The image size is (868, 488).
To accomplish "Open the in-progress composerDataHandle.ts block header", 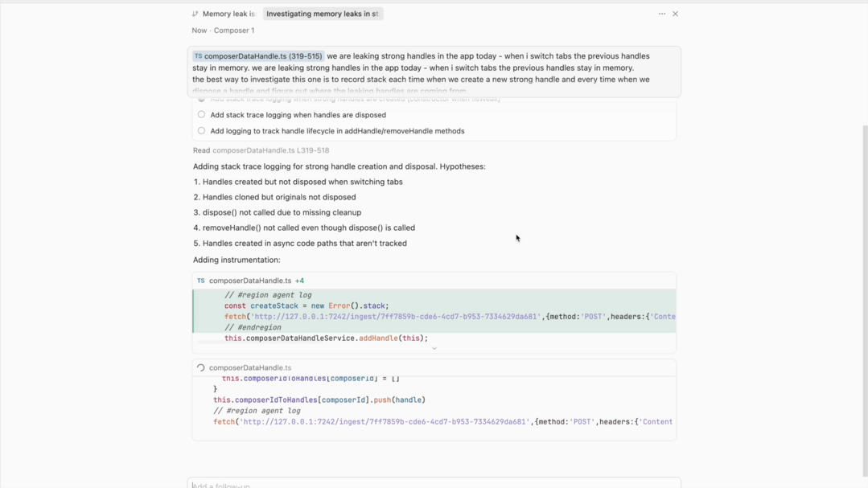I will tap(250, 367).
